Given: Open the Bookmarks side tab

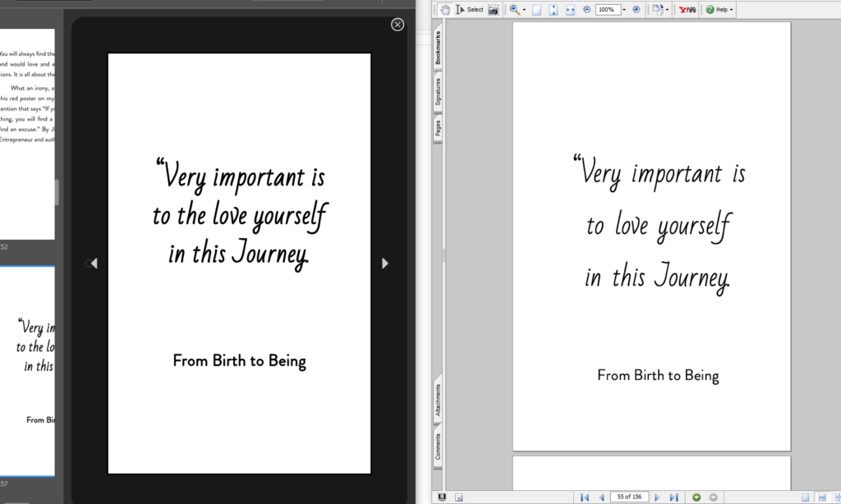Looking at the screenshot, I should tap(438, 47).
